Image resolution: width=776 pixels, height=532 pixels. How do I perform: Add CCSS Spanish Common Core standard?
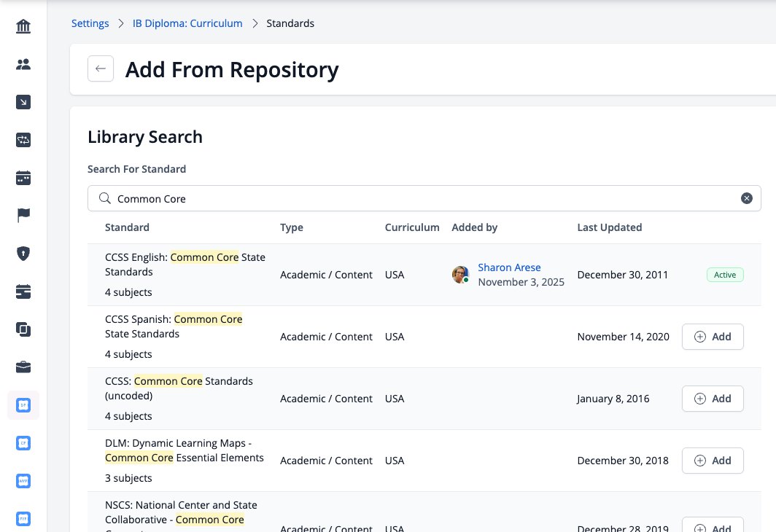pos(713,337)
